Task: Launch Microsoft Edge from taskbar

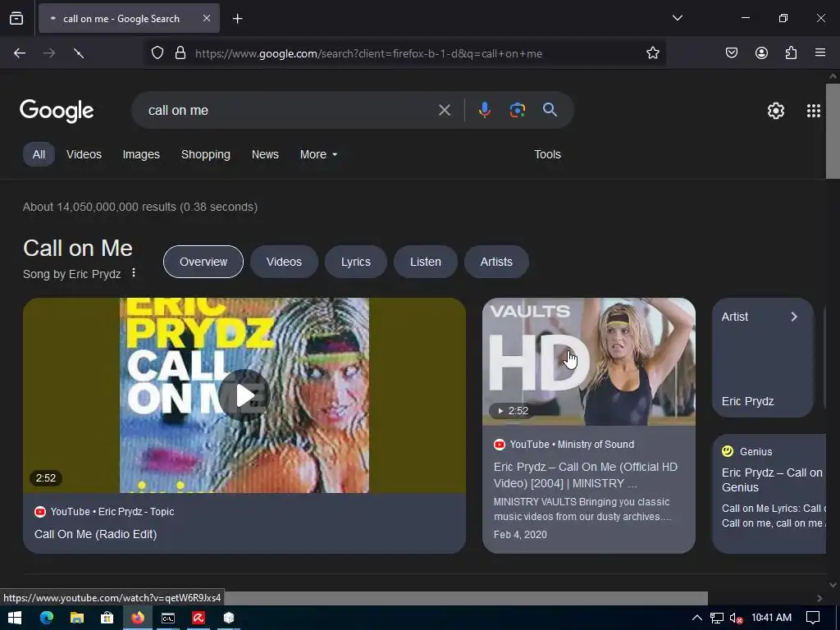Action: 47,618
